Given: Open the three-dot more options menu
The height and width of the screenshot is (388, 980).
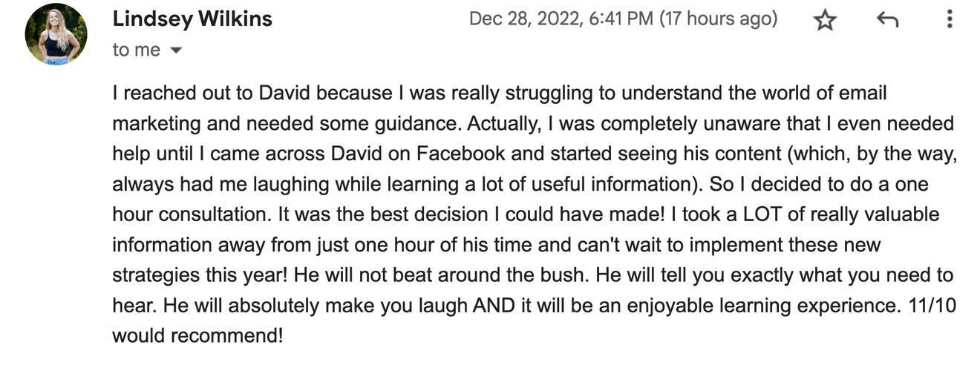Looking at the screenshot, I should [950, 19].
